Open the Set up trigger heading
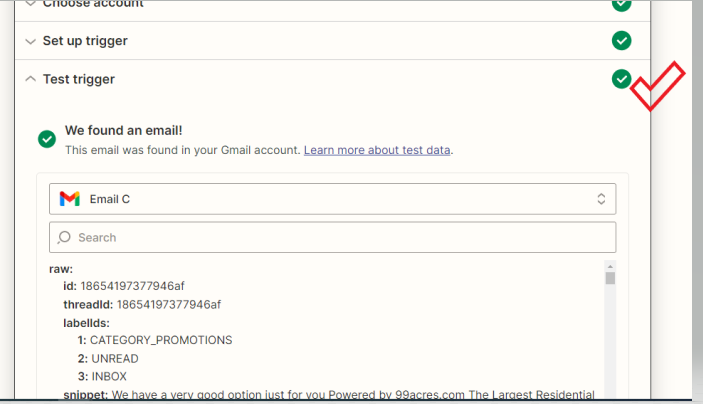 pyautogui.click(x=85, y=41)
